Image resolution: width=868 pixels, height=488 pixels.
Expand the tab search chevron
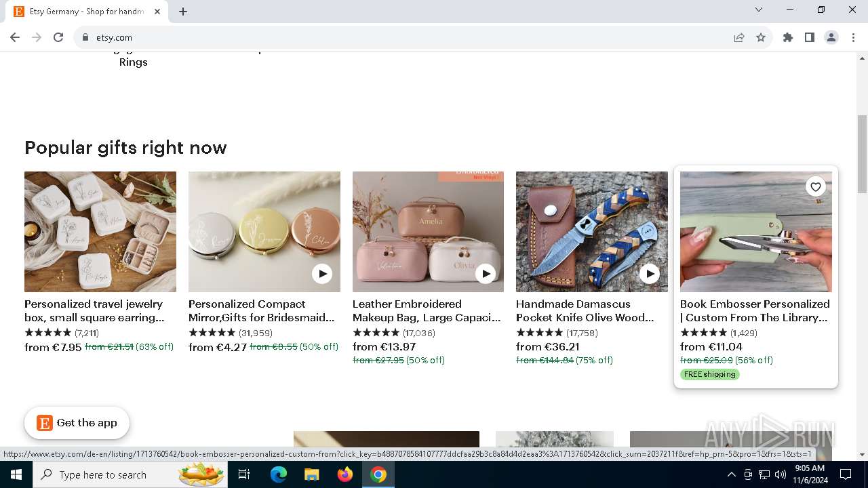pyautogui.click(x=759, y=9)
